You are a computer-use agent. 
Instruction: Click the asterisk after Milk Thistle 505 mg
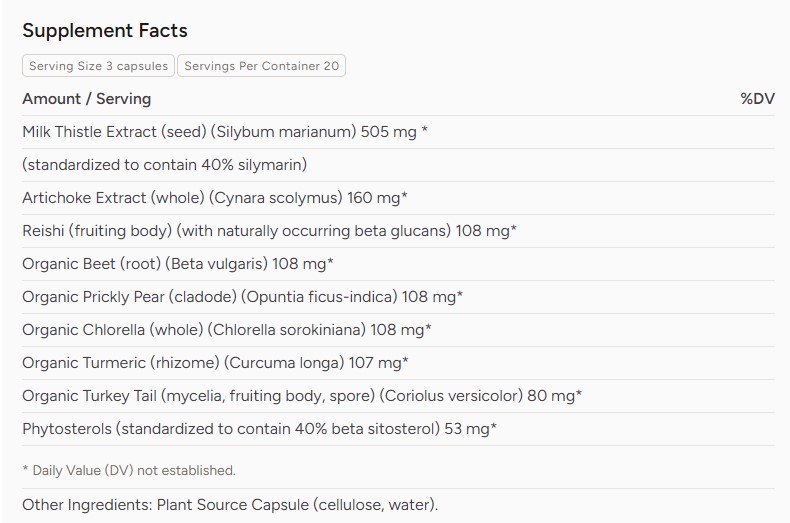(x=425, y=130)
